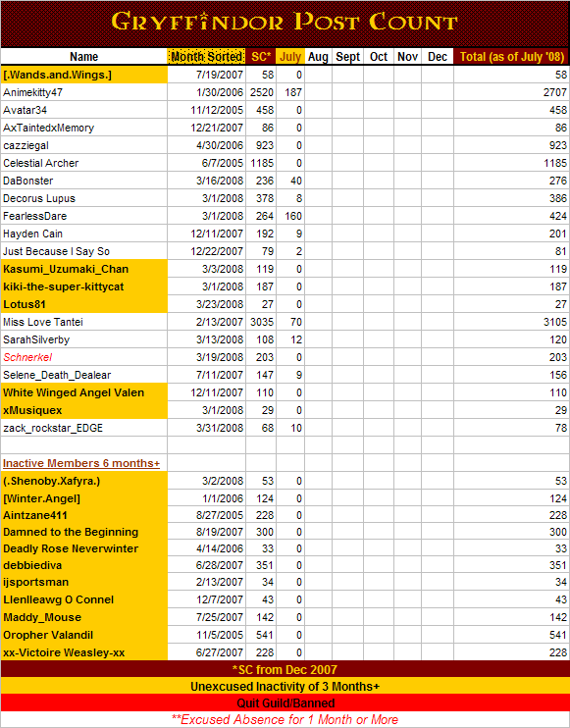Screen dimensions: 570x728
Task: Click the AxTaintedxMemory name cell
Action: pos(84,128)
